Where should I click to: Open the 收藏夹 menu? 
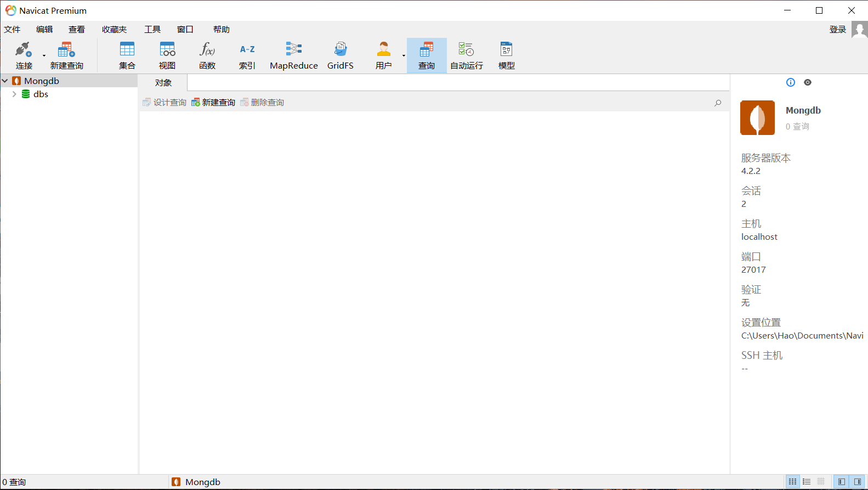114,30
